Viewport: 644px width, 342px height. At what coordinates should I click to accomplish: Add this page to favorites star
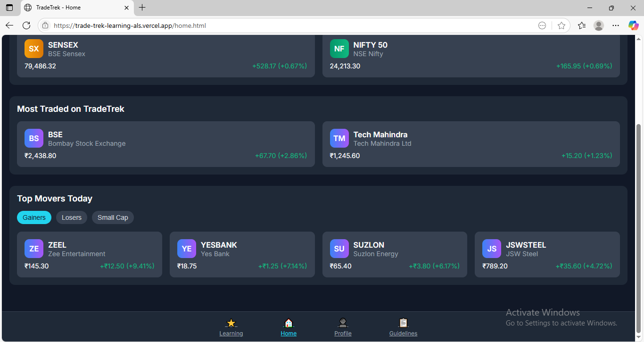[561, 25]
